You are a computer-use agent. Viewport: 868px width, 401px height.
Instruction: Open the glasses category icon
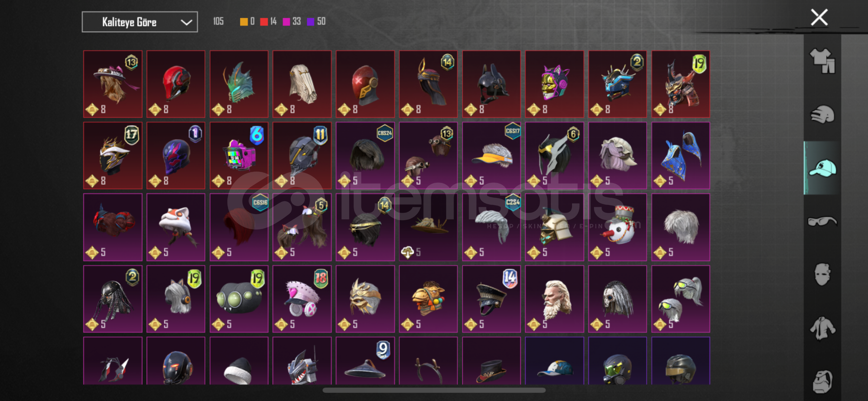822,221
